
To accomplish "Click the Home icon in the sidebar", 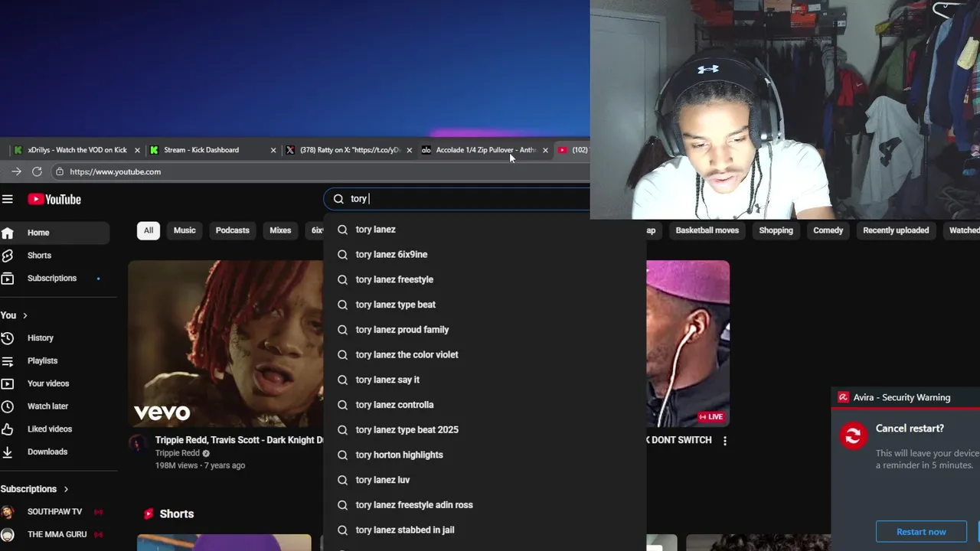I will pyautogui.click(x=8, y=233).
